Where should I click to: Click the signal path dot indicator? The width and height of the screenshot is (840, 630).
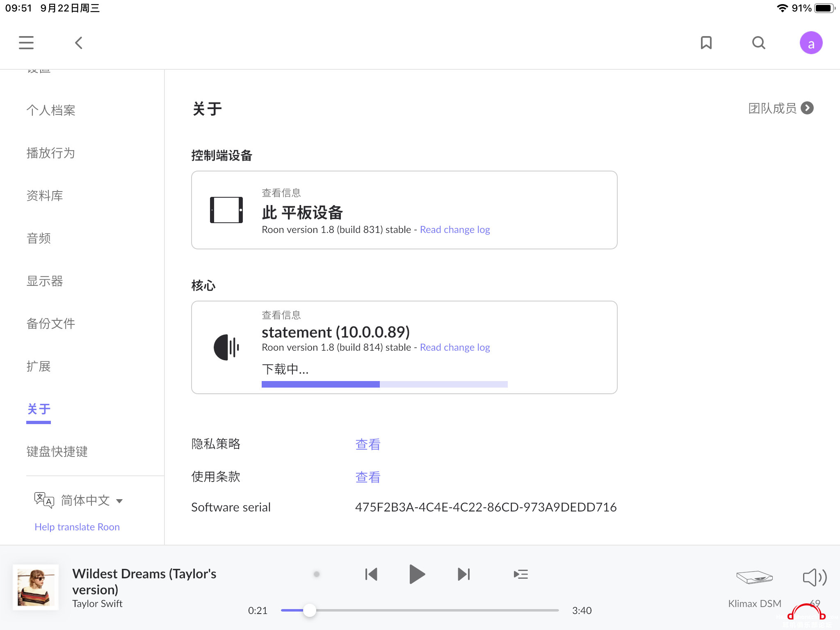(316, 574)
